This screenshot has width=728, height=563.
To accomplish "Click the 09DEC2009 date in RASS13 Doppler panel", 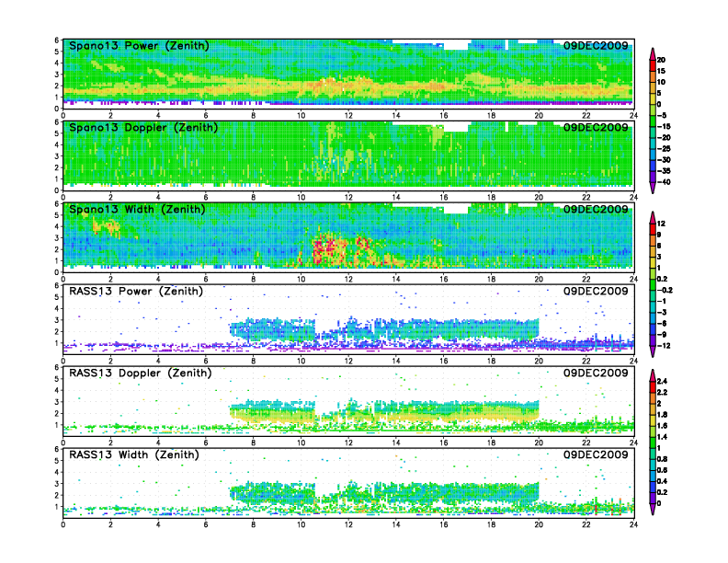I will click(x=596, y=373).
